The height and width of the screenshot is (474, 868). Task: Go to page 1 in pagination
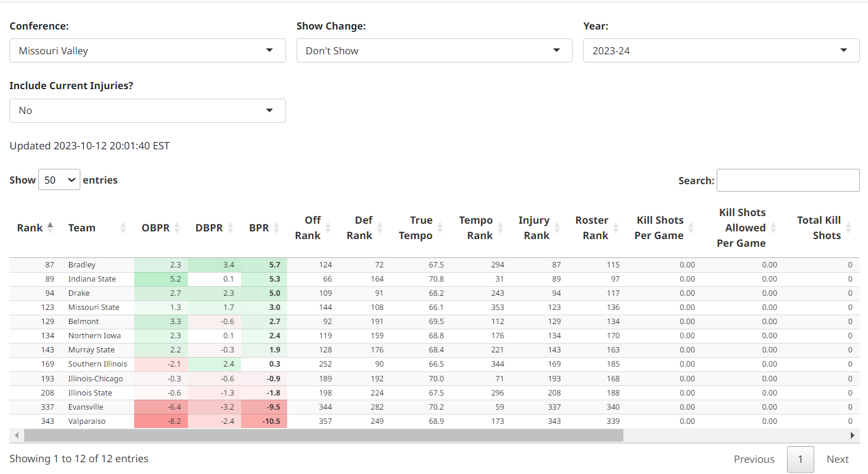pyautogui.click(x=801, y=459)
